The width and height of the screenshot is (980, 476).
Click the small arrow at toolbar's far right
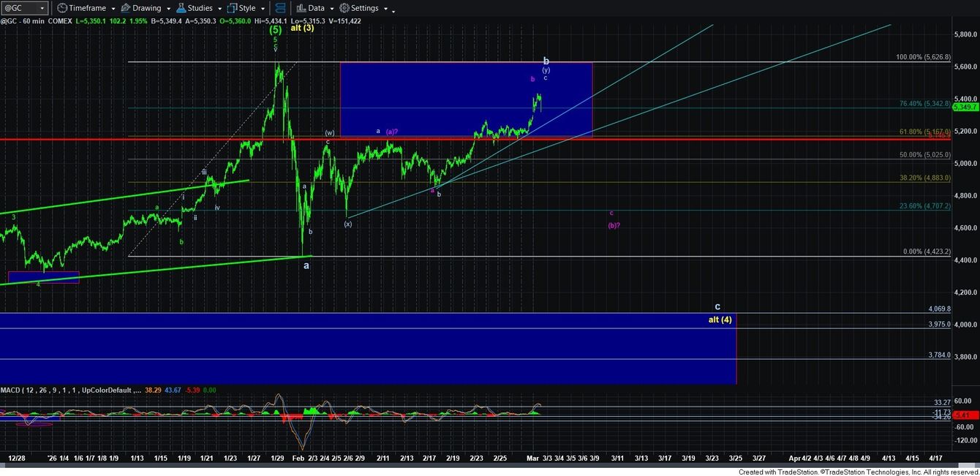pyautogui.click(x=392, y=11)
